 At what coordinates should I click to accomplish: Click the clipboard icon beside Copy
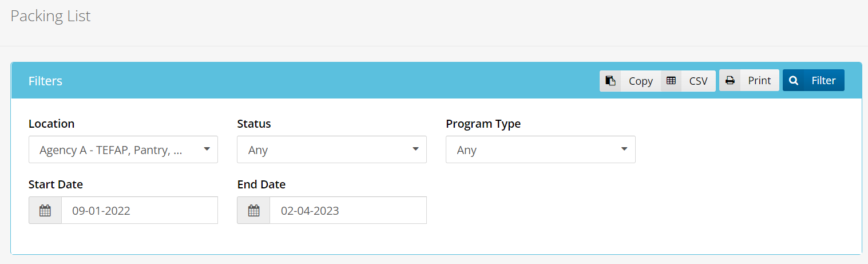click(611, 81)
